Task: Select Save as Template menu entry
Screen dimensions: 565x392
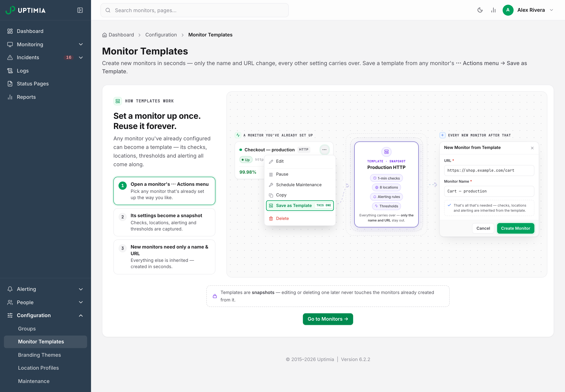Action: click(300, 206)
